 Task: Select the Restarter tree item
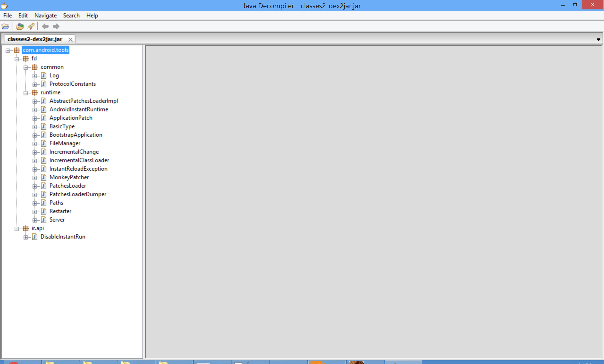tap(60, 211)
